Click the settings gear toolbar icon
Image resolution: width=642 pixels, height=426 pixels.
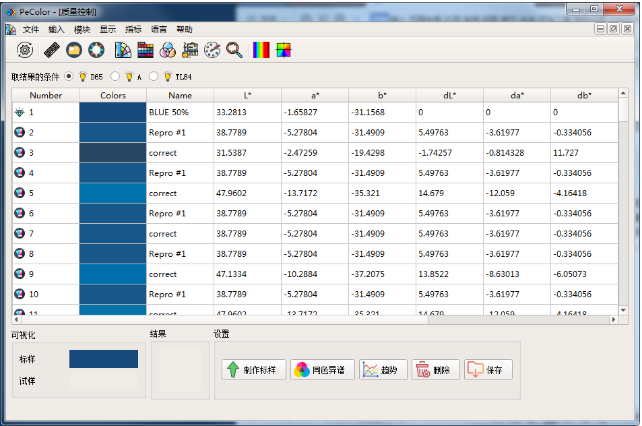point(25,50)
